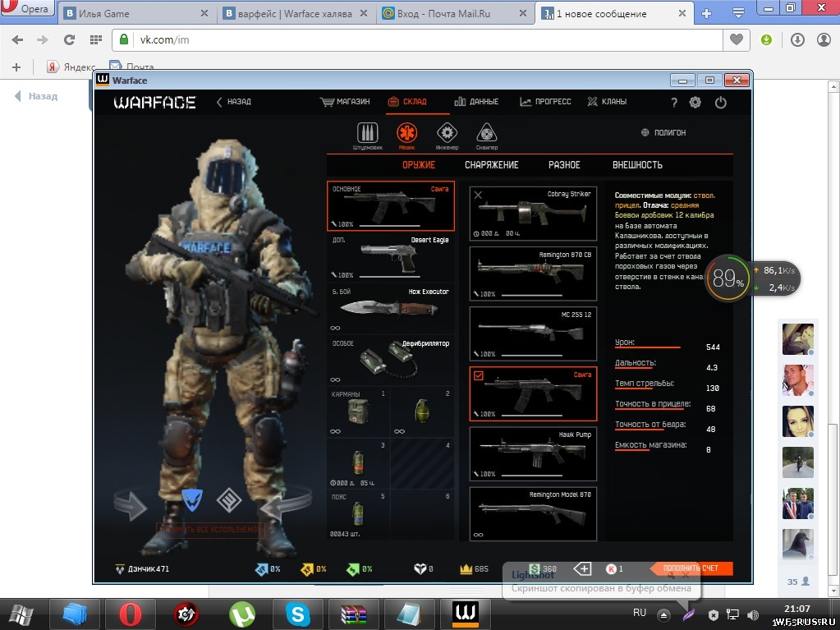Image resolution: width=840 pixels, height=630 pixels.
Task: Open Opera speed dial grid
Action: [x=96, y=39]
